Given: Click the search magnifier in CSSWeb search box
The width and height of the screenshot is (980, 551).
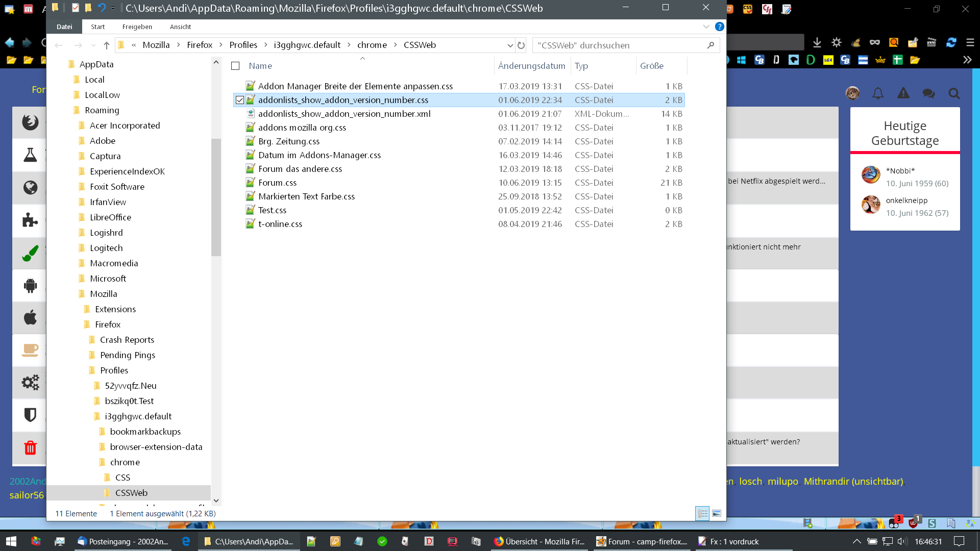Looking at the screenshot, I should pyautogui.click(x=710, y=45).
